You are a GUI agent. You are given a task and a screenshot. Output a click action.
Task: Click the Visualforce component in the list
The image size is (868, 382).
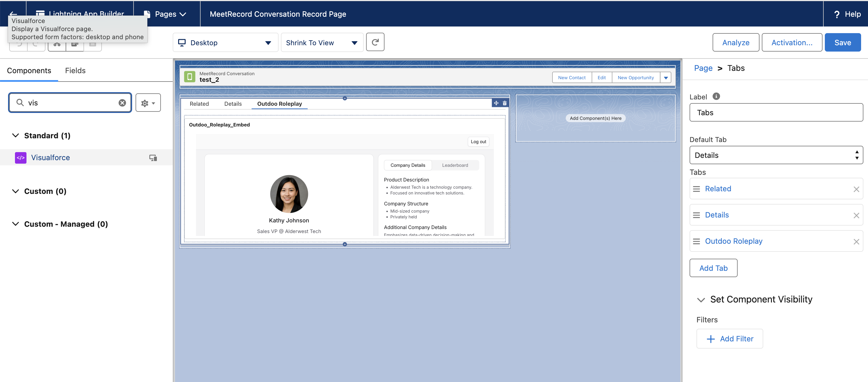coord(86,158)
